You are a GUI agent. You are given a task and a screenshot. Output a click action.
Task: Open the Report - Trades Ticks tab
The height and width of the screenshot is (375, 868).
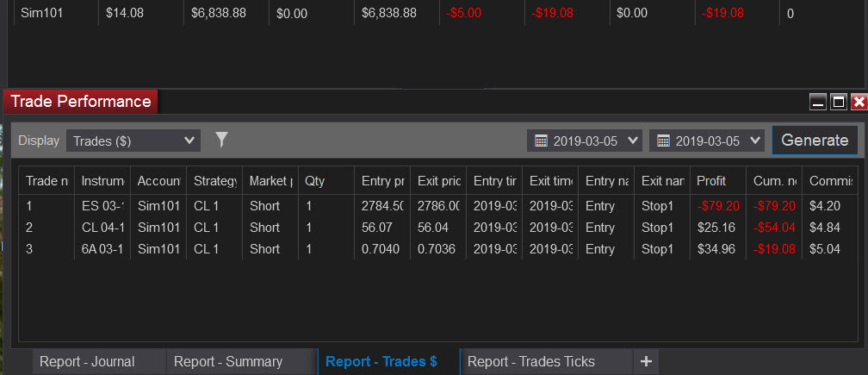point(530,362)
